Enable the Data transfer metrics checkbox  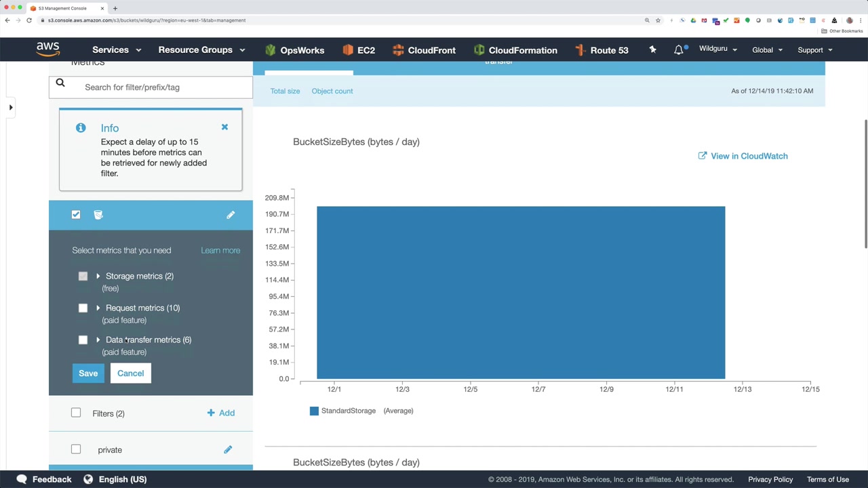(x=83, y=340)
